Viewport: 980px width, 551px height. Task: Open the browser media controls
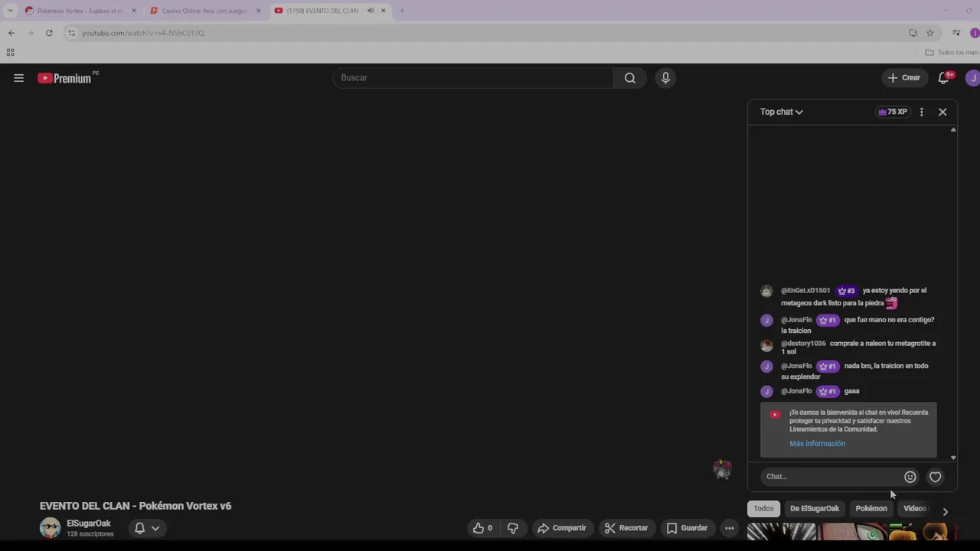pos(956,33)
